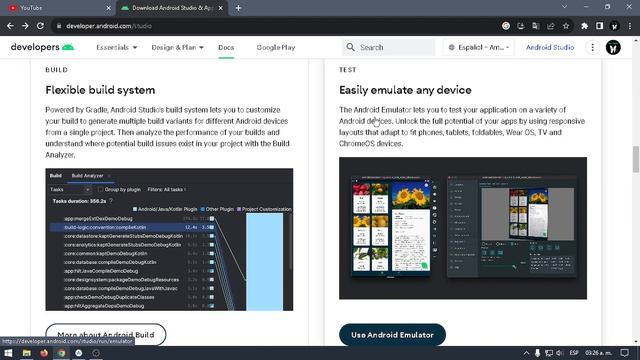Open a new browser tab

[238, 8]
